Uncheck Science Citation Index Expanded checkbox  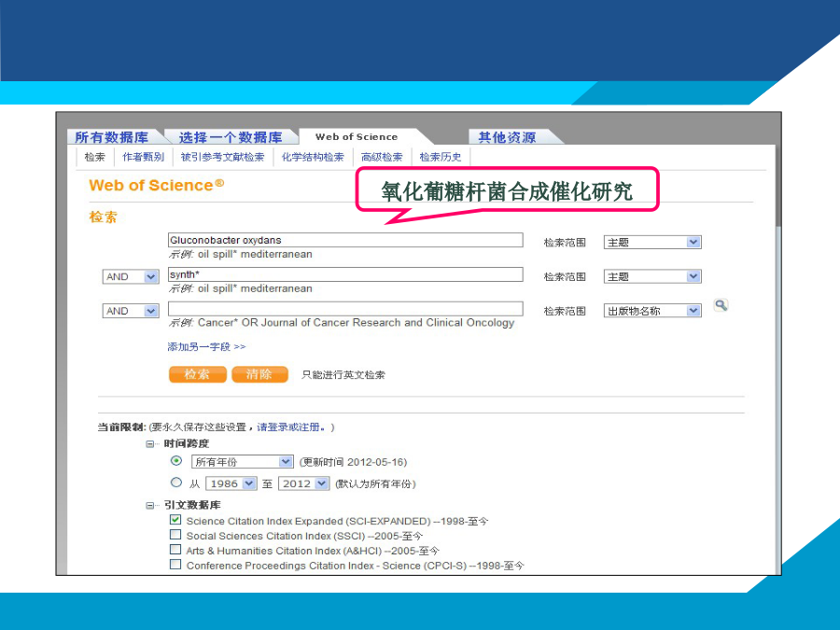pyautogui.click(x=175, y=519)
